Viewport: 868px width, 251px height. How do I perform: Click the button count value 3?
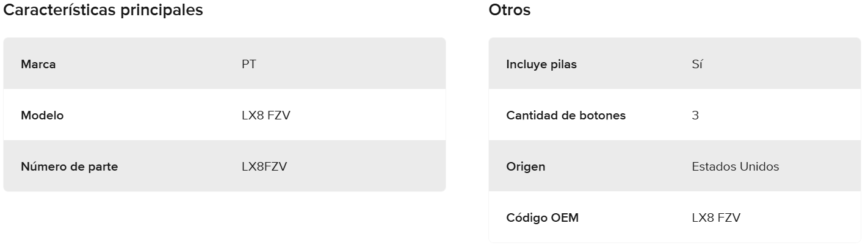point(695,115)
